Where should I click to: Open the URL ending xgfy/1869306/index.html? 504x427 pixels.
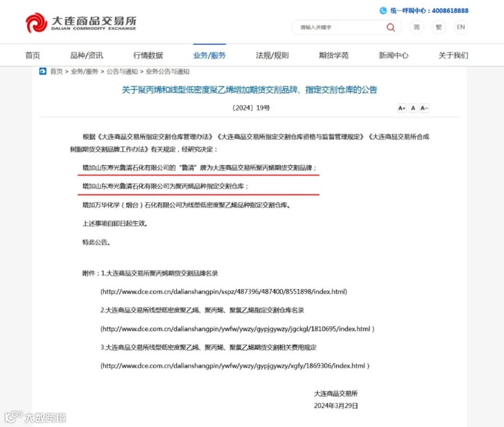click(x=235, y=366)
